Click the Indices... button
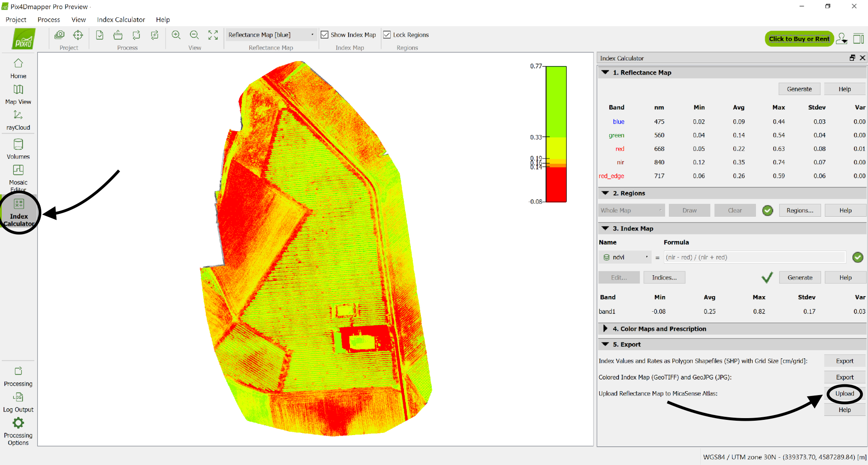The height and width of the screenshot is (465, 868). pos(664,277)
